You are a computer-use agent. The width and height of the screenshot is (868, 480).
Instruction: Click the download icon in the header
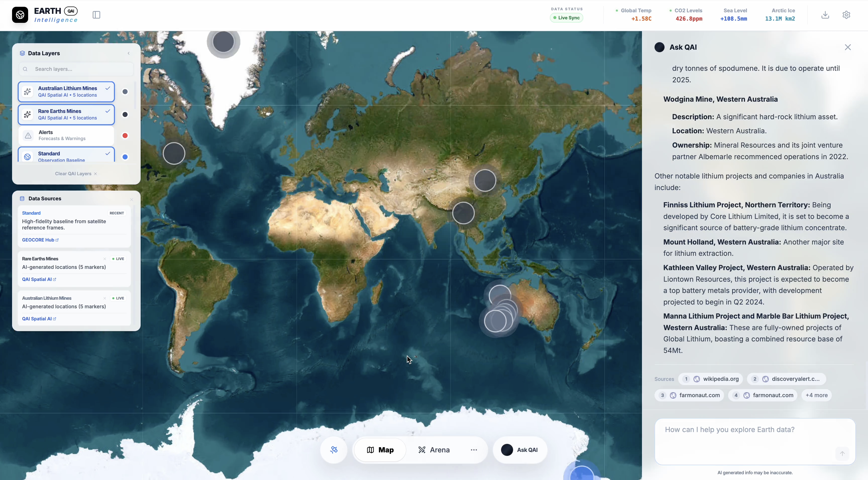(x=825, y=15)
